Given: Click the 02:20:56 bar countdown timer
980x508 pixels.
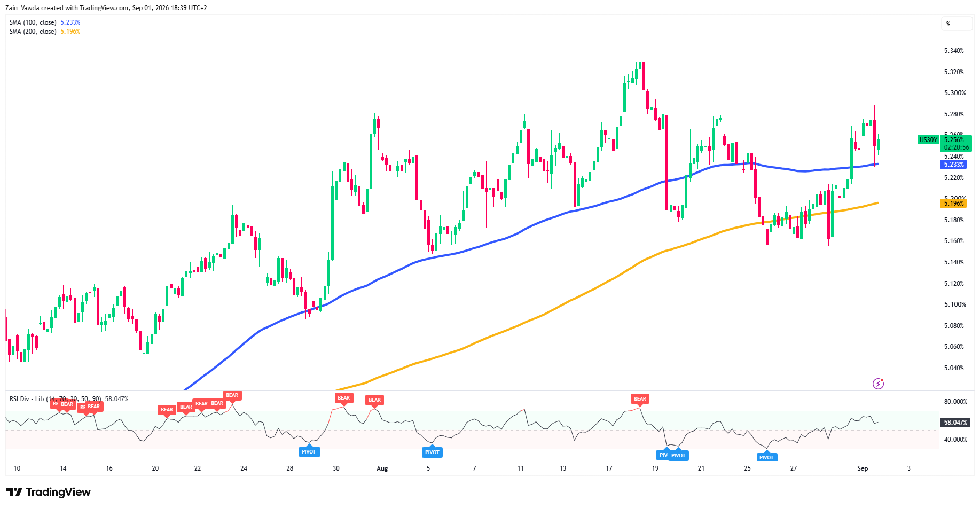Looking at the screenshot, I should coord(957,147).
